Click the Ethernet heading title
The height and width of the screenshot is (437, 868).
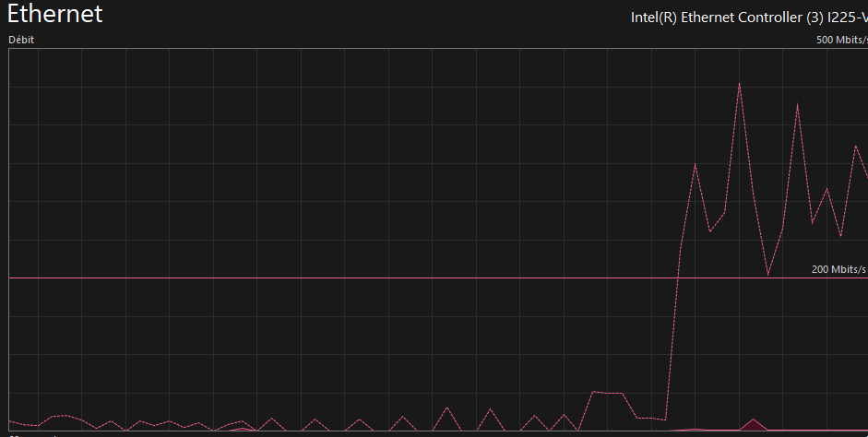coord(55,15)
